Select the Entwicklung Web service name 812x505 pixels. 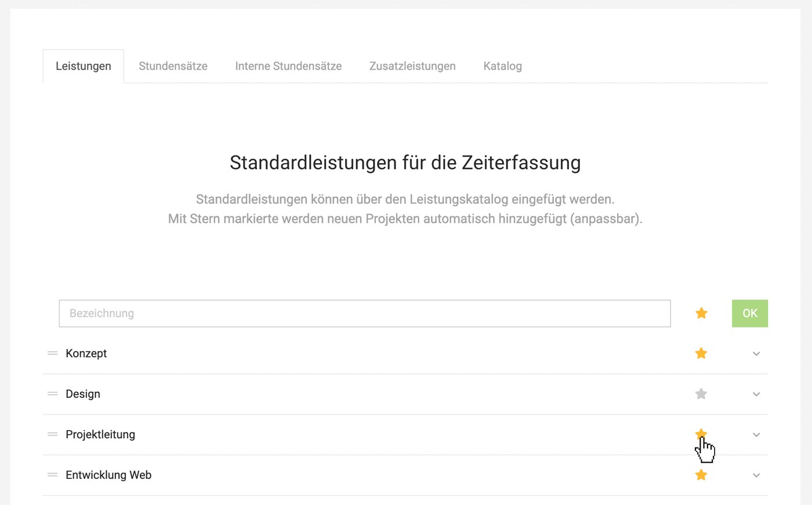108,475
